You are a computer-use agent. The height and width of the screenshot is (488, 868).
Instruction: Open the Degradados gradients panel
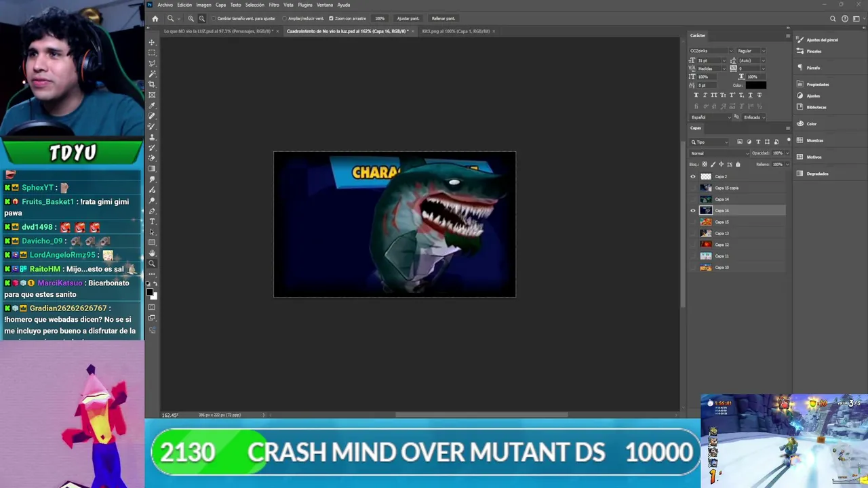813,174
